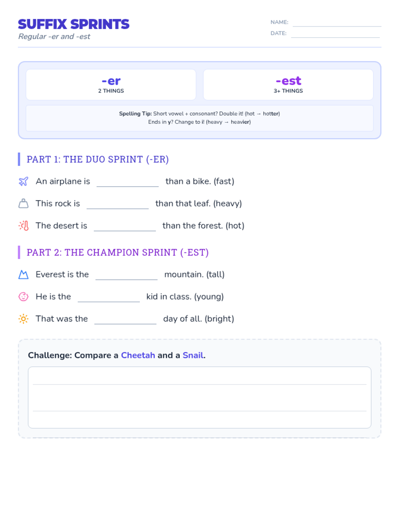Click the word Snail in the challenge
Image resolution: width=399 pixels, height=532 pixels.
point(193,355)
